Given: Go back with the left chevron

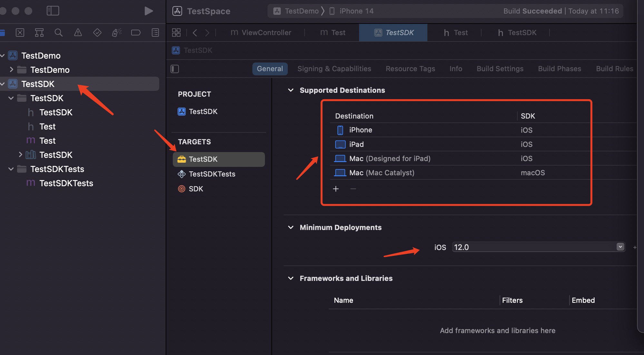Looking at the screenshot, I should pos(195,33).
